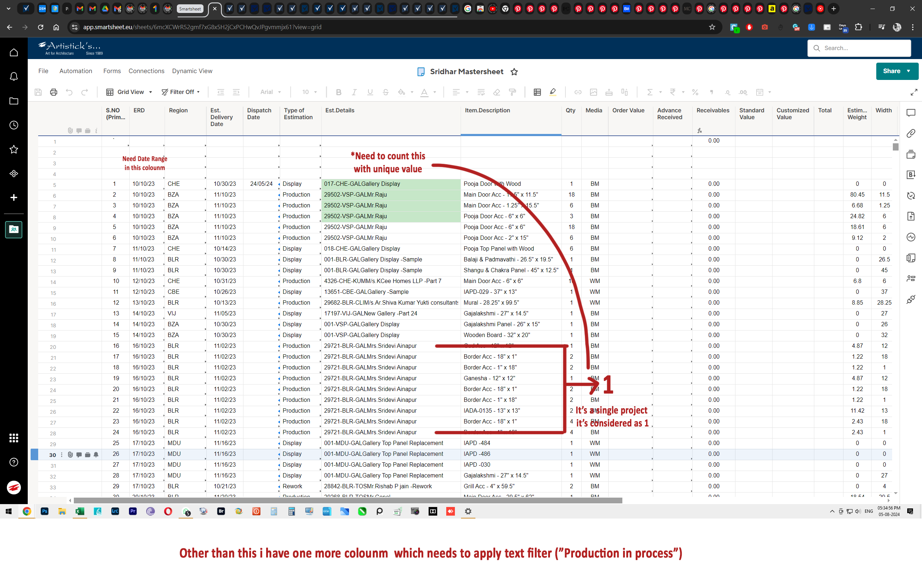Open Grid View dropdown

point(129,92)
